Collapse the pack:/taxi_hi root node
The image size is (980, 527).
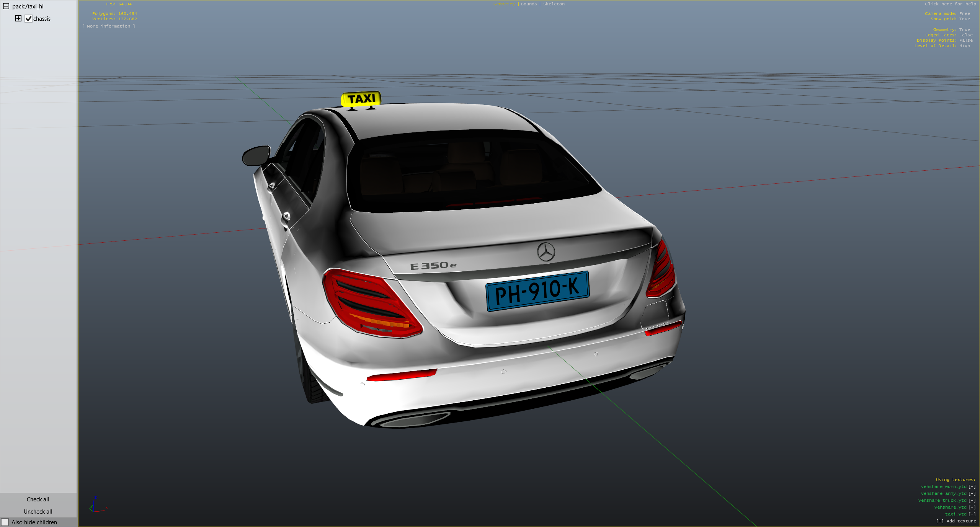[6, 6]
